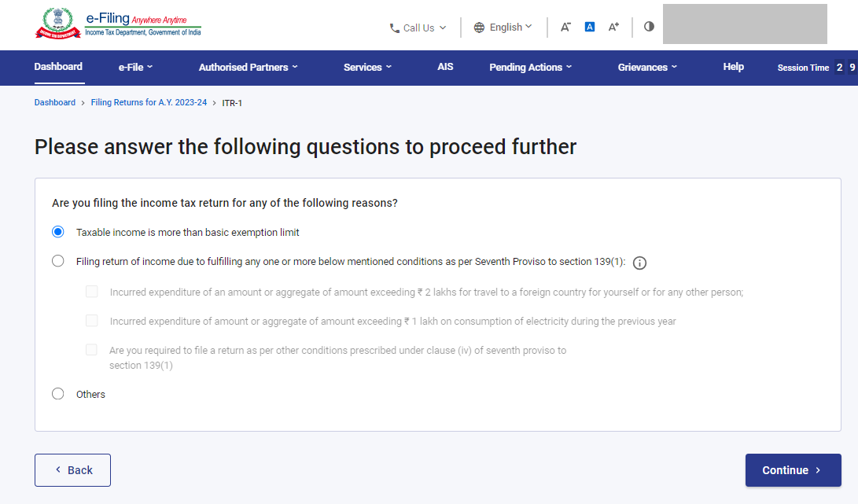Click the increase font size A+ icon
This screenshot has width=858, height=504.
point(613,26)
